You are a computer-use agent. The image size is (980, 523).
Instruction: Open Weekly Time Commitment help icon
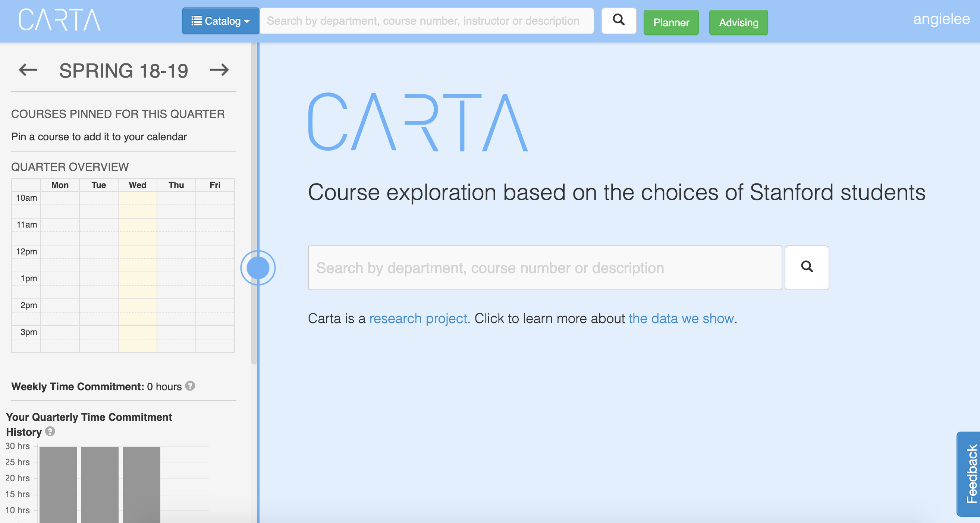coord(190,386)
